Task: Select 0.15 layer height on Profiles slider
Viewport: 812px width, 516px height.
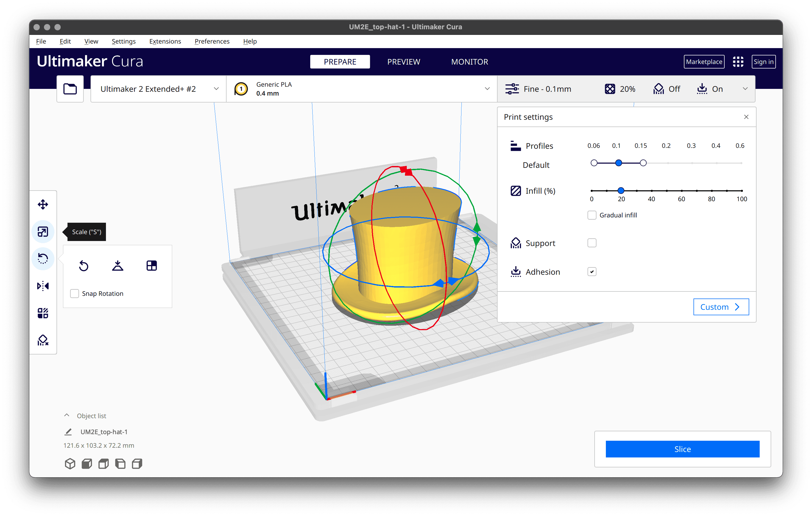Action: pyautogui.click(x=643, y=163)
